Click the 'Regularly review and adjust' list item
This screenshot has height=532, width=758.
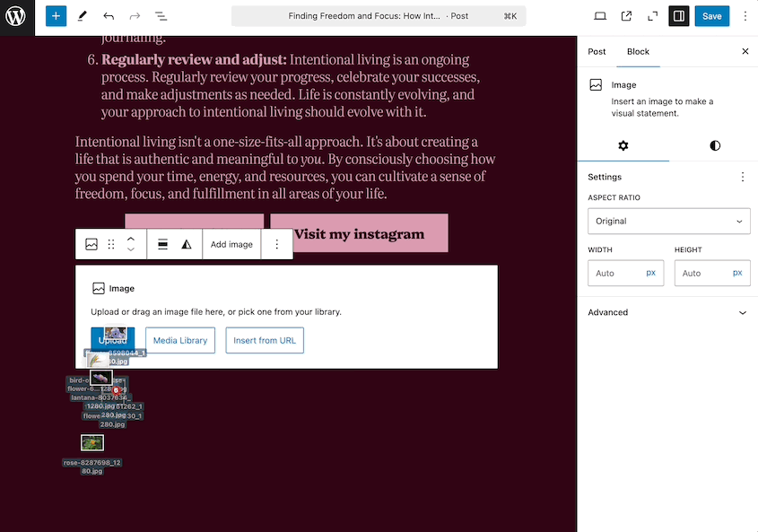click(x=288, y=85)
